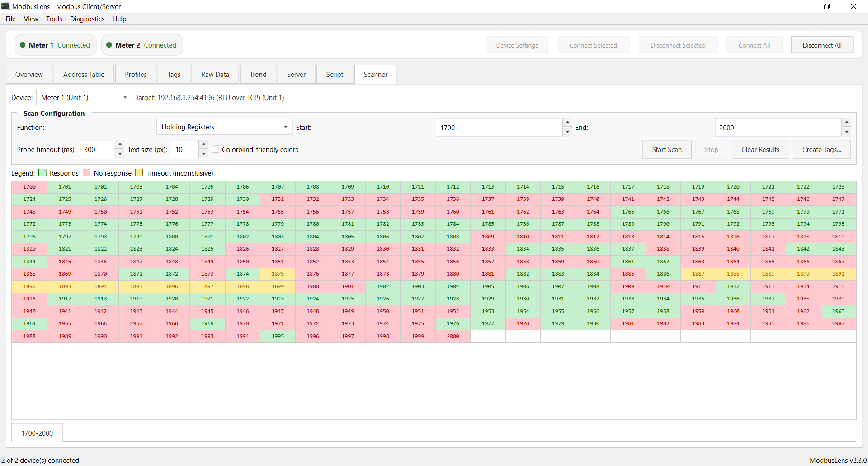Click the Create Tags... button
868x466 pixels.
[x=821, y=150]
